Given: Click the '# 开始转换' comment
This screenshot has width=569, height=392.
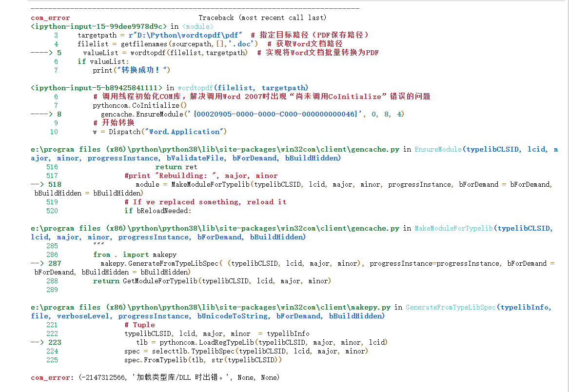Looking at the screenshot, I should pyautogui.click(x=114, y=123).
